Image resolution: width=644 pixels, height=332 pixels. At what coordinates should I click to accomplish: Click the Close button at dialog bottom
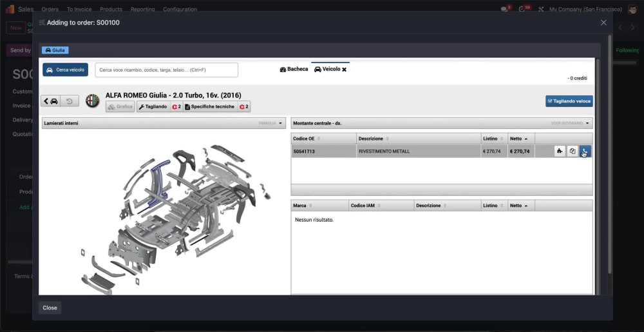tap(50, 308)
